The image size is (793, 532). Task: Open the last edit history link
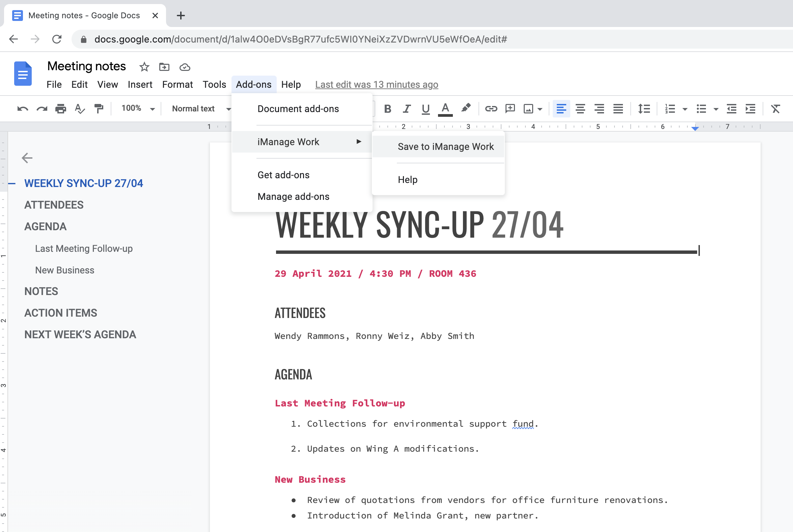[377, 84]
